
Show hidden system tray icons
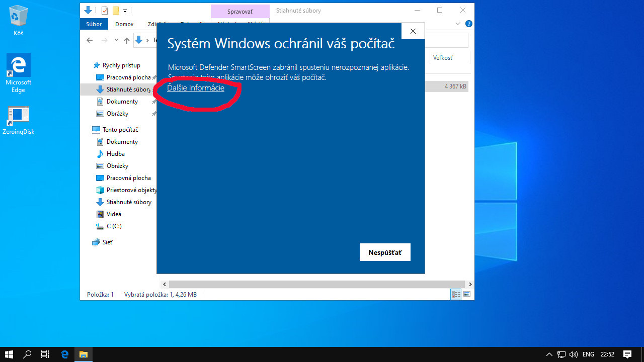pyautogui.click(x=549, y=354)
